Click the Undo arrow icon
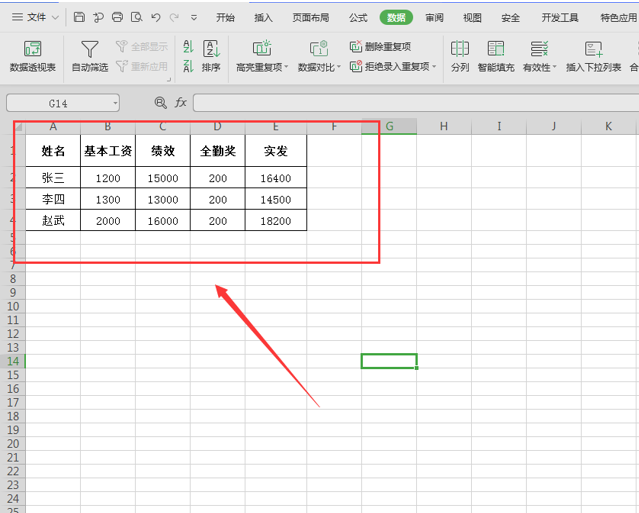639x513 pixels. pos(155,17)
